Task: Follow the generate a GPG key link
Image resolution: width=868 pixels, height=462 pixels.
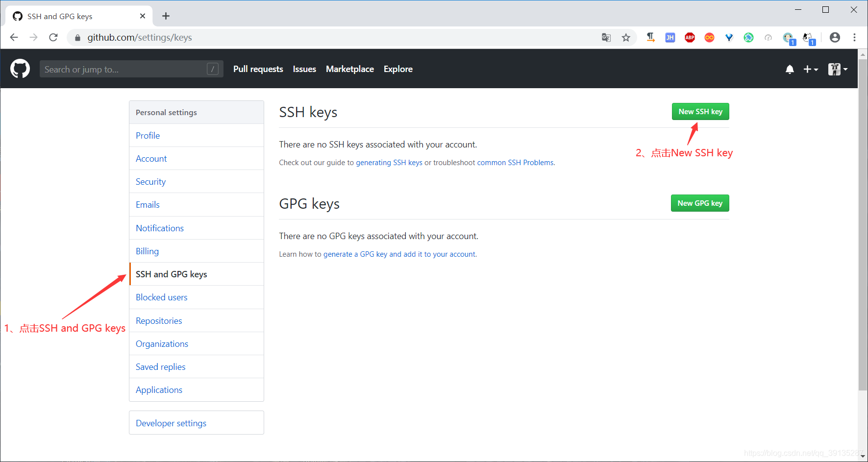Action: point(399,254)
